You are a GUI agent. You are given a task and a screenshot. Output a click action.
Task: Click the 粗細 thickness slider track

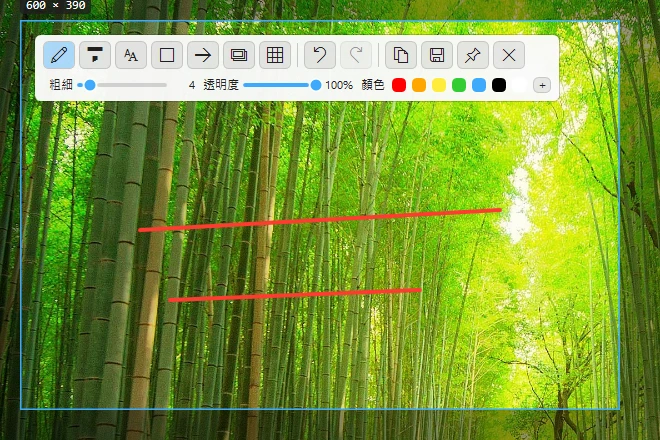122,85
